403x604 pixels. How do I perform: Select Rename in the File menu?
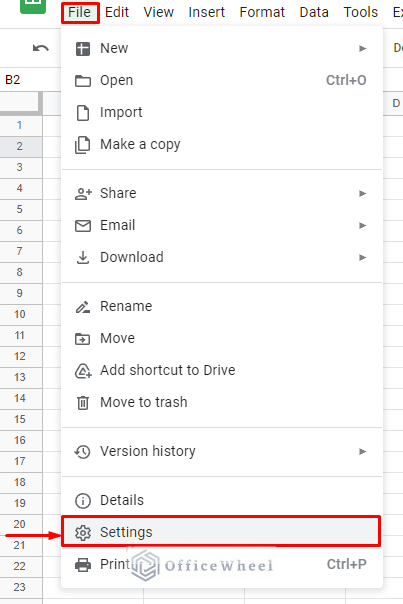point(222,307)
